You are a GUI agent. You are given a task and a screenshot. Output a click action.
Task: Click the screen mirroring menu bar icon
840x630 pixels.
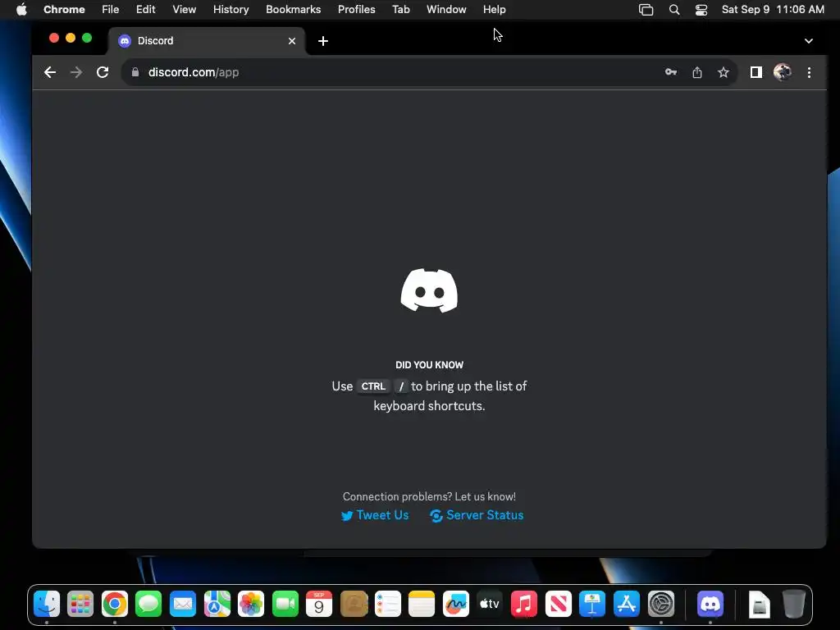tap(646, 10)
